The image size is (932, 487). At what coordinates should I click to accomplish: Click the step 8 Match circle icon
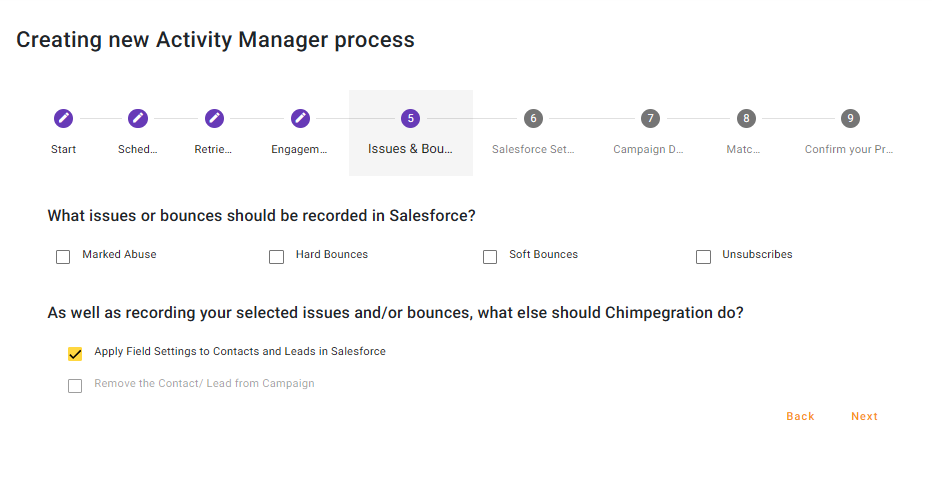745,118
